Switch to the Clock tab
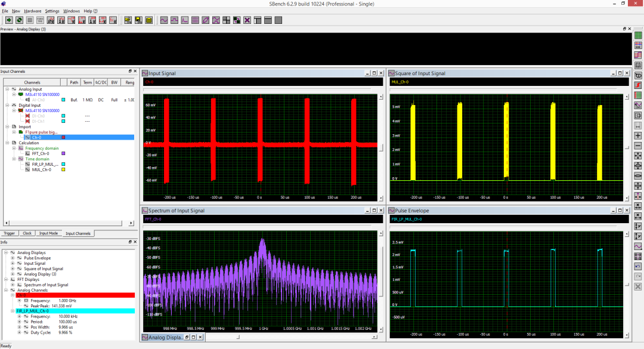 pos(27,233)
